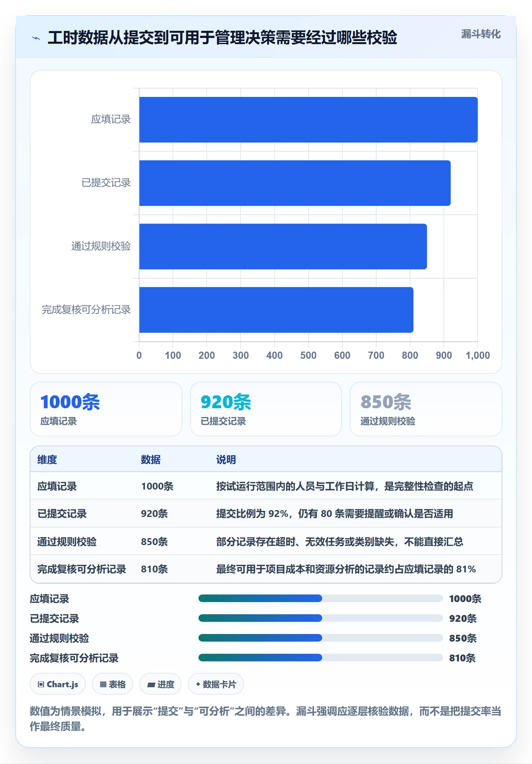The height and width of the screenshot is (764, 532).
Task: Click the progress bar for 完成复核可分析记录
Action: pos(321,658)
